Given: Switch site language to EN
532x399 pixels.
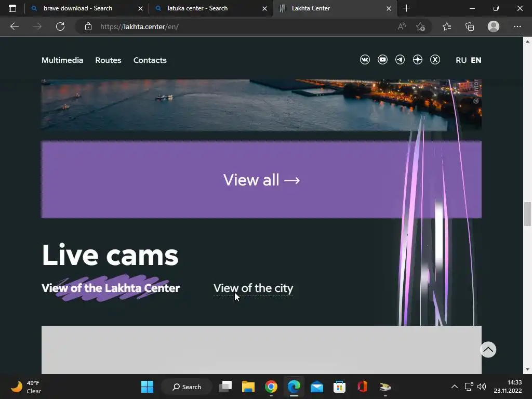Looking at the screenshot, I should [476, 60].
